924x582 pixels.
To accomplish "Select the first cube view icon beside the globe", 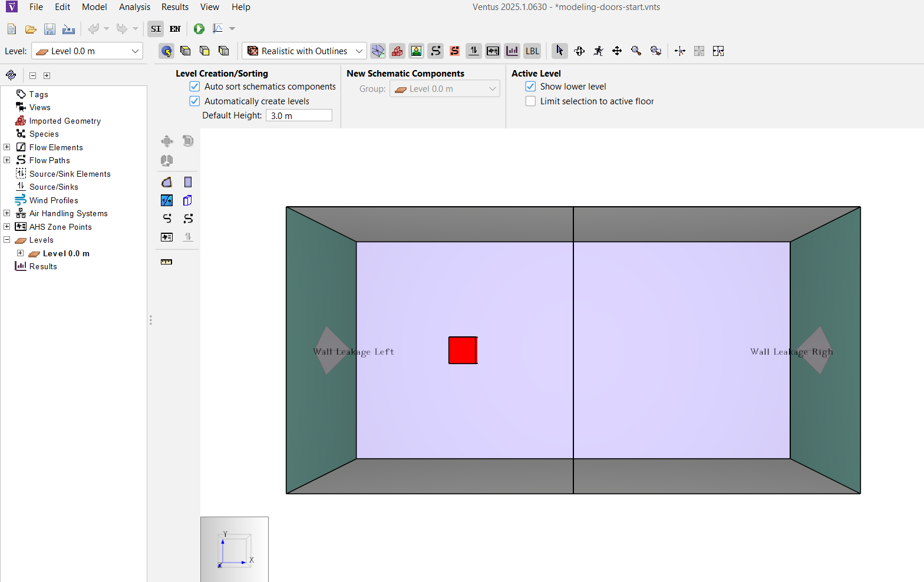I will 186,51.
